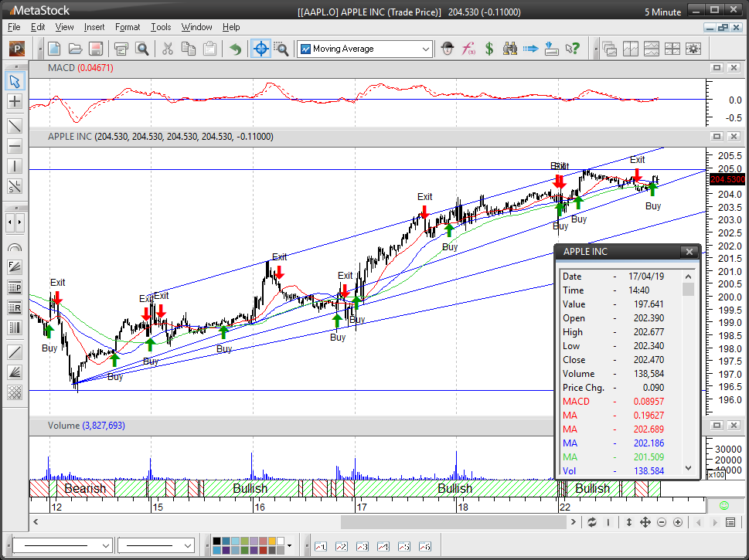Pick the black color swatch

coord(216,541)
